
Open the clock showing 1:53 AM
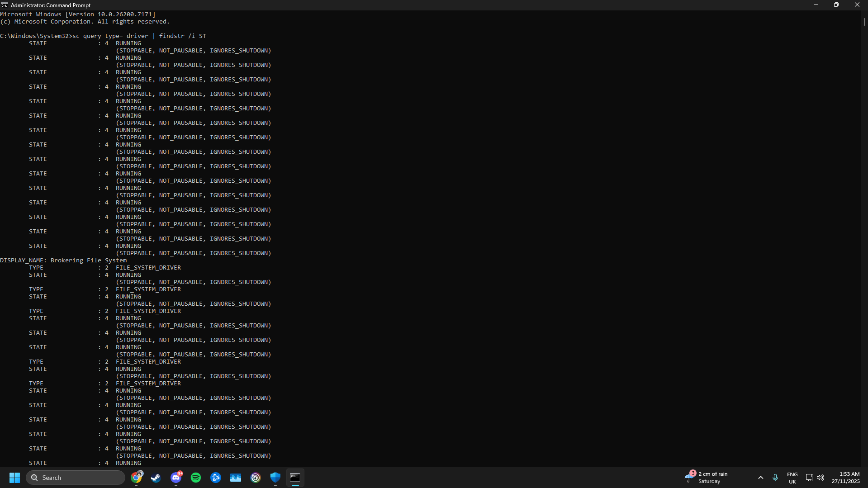pyautogui.click(x=846, y=478)
